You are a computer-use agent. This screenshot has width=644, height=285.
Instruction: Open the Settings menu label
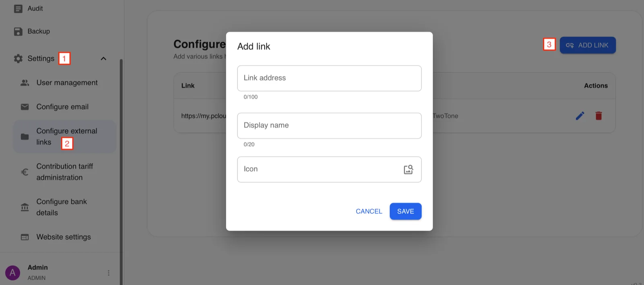tap(41, 59)
